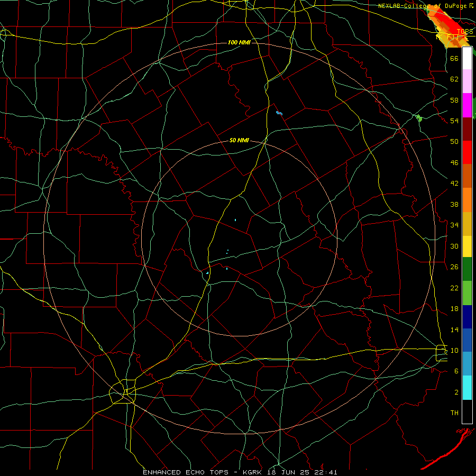Pick the navy blue scale swatch
Viewport: 476px width, 476px height.
(467, 317)
